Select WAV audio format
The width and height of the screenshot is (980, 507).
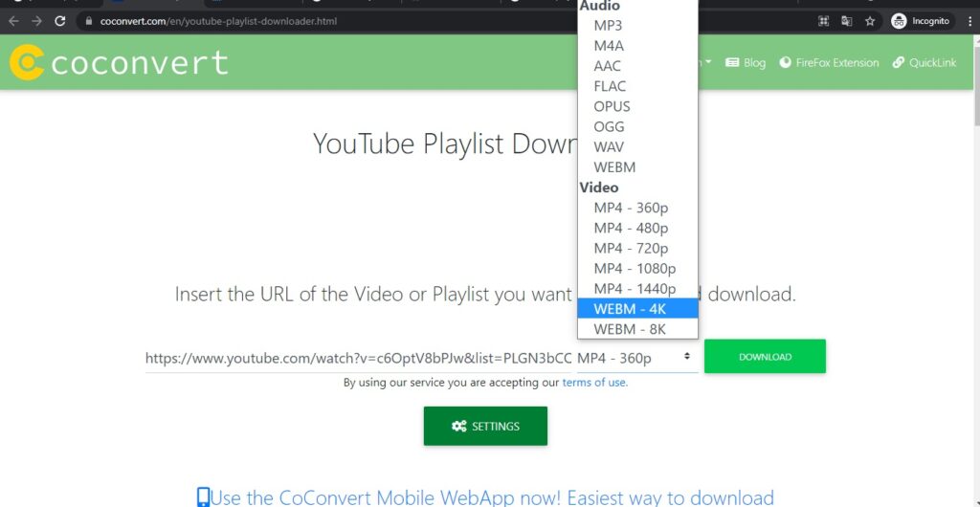[637, 146]
